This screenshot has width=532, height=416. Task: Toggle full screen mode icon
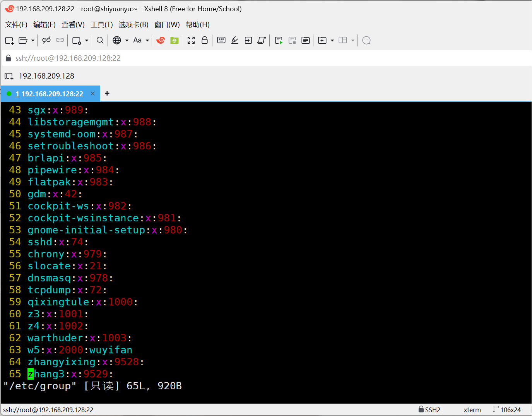pyautogui.click(x=191, y=40)
